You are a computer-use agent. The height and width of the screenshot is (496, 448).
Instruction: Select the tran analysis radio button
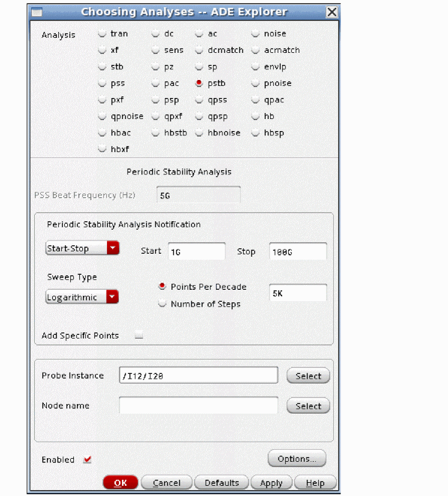pos(102,33)
